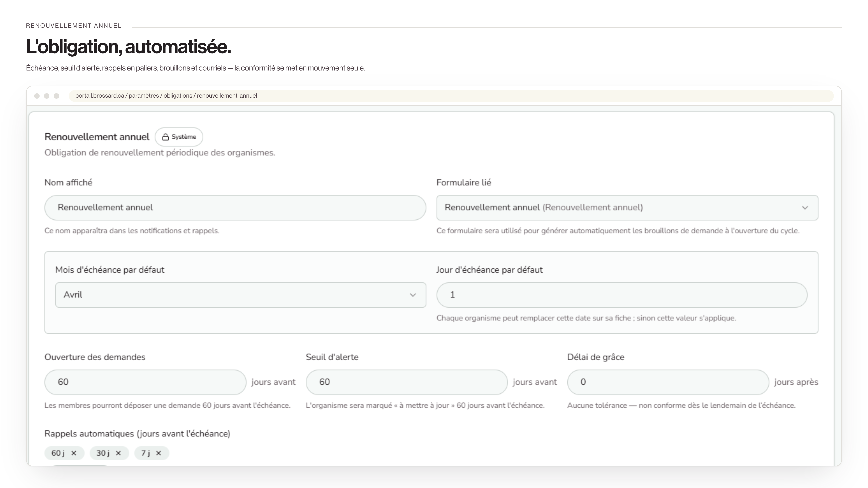The height and width of the screenshot is (488, 868).
Task: Click the middle gray window dot
Action: click(x=47, y=96)
